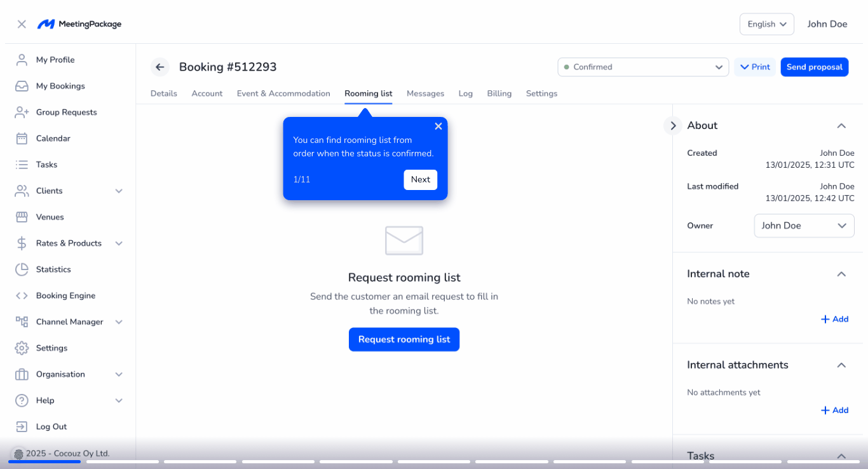Expand the Clients submenu
This screenshot has width=868, height=469.
[119, 191]
